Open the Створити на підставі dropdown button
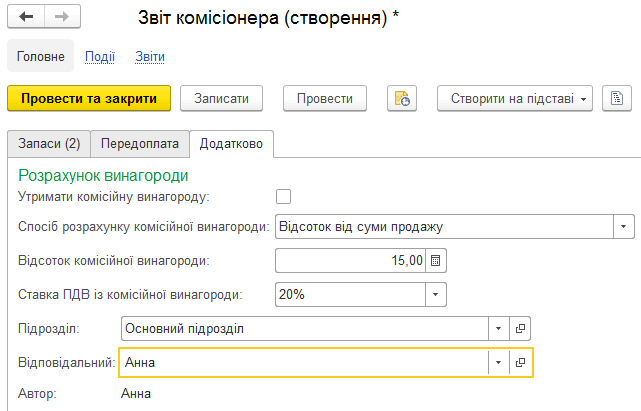 point(515,99)
